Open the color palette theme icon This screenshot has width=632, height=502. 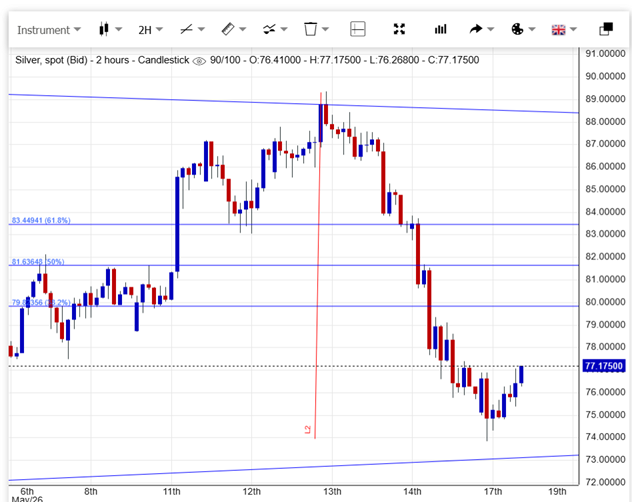pos(517,29)
